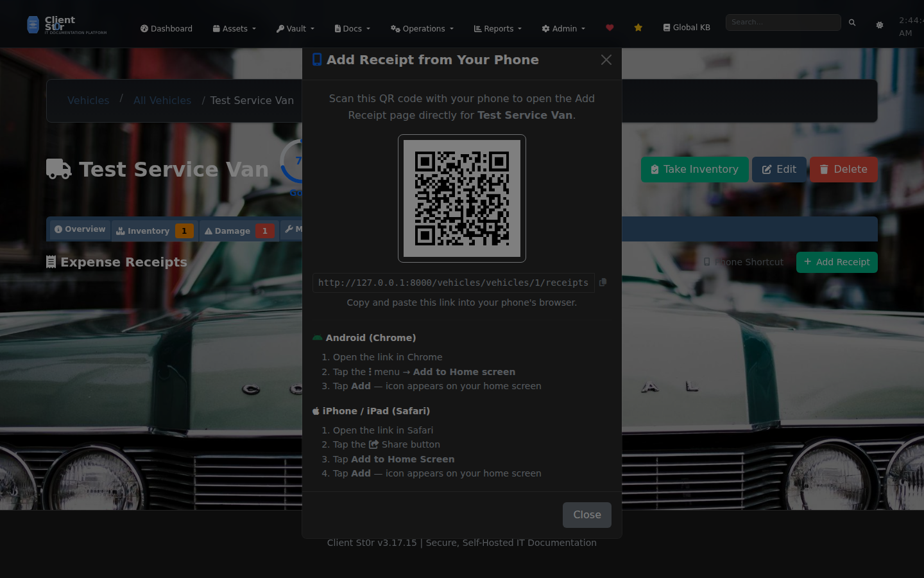Click the yellow star favorites icon
The image size is (924, 578).
pos(638,28)
